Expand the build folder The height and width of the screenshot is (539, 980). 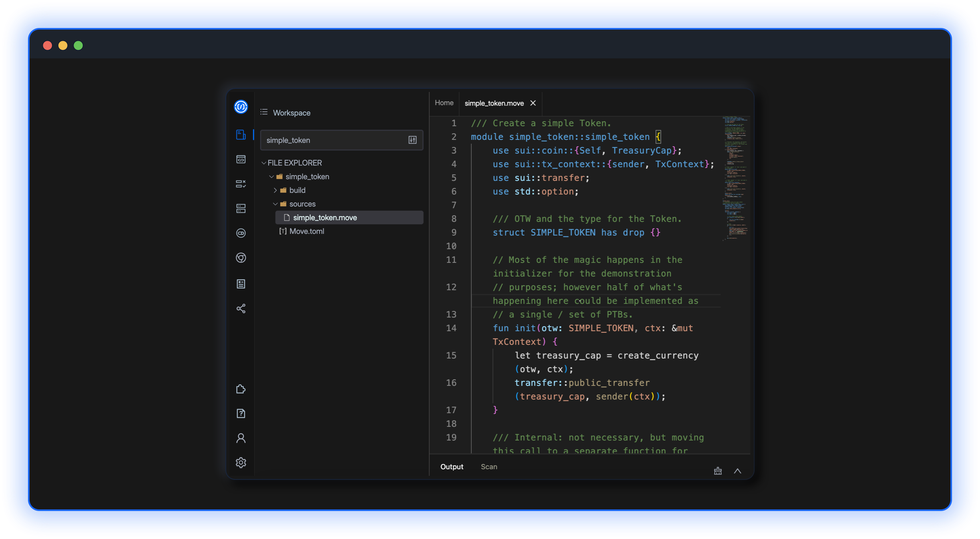tap(275, 190)
